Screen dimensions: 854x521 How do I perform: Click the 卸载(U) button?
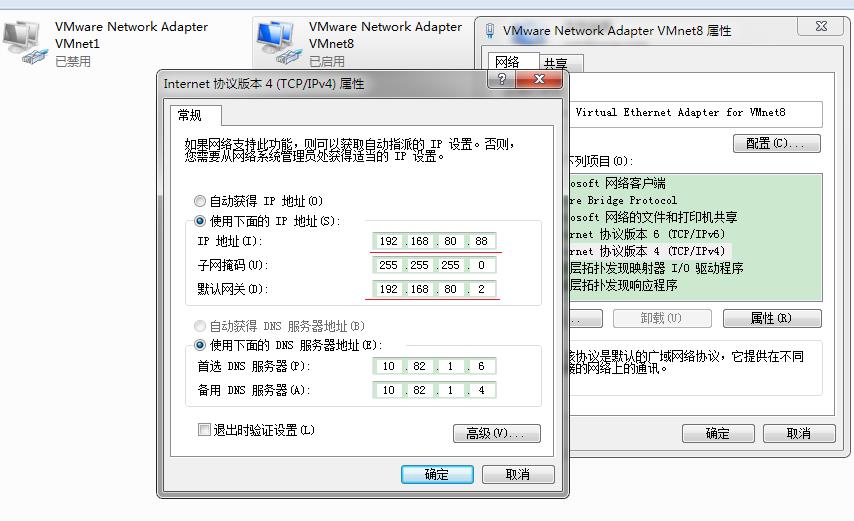click(662, 318)
